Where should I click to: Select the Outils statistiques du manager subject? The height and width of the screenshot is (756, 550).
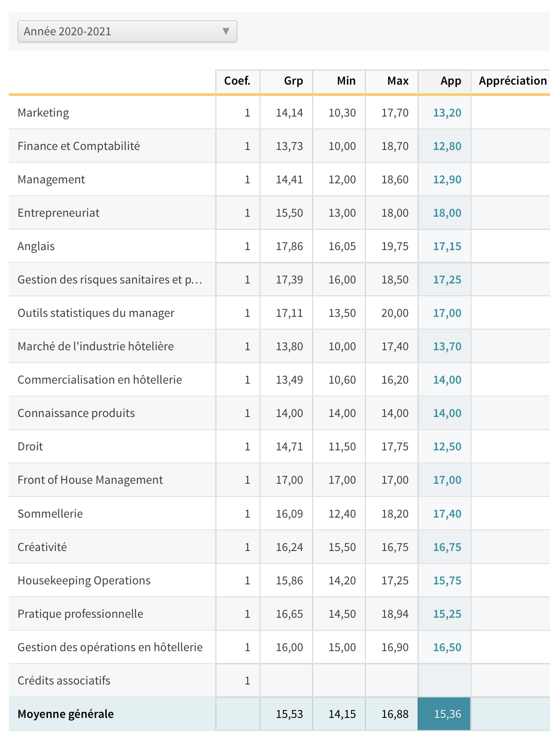coord(96,313)
